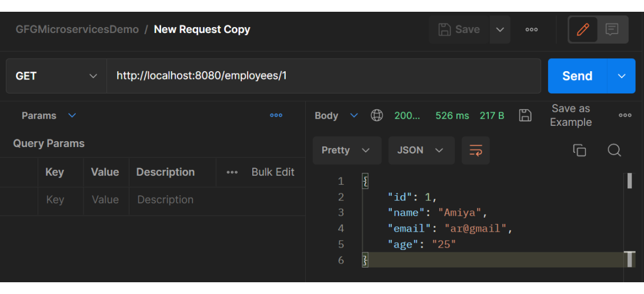Search response with magnifier icon
Viewport: 644px width, 294px height.
pos(614,151)
